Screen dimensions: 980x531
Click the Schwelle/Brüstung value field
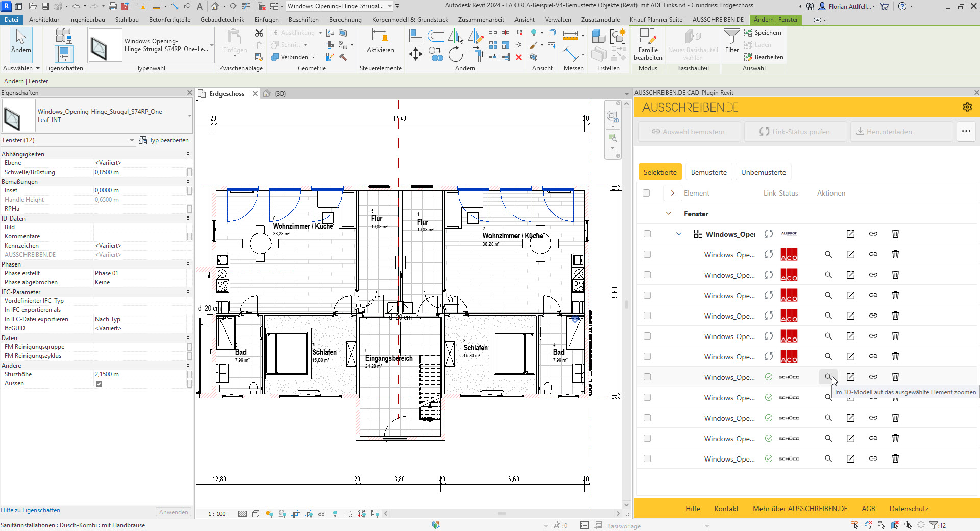139,173
